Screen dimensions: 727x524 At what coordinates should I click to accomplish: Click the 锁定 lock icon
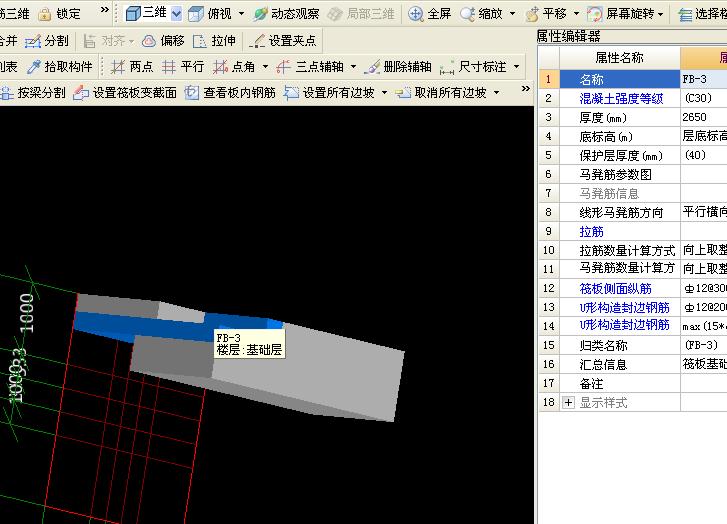45,14
